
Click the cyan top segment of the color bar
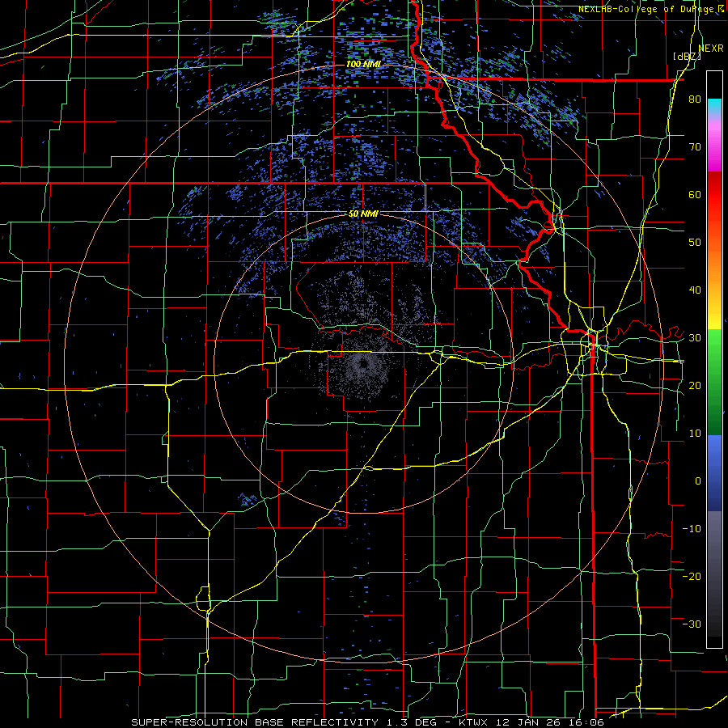coord(714,107)
